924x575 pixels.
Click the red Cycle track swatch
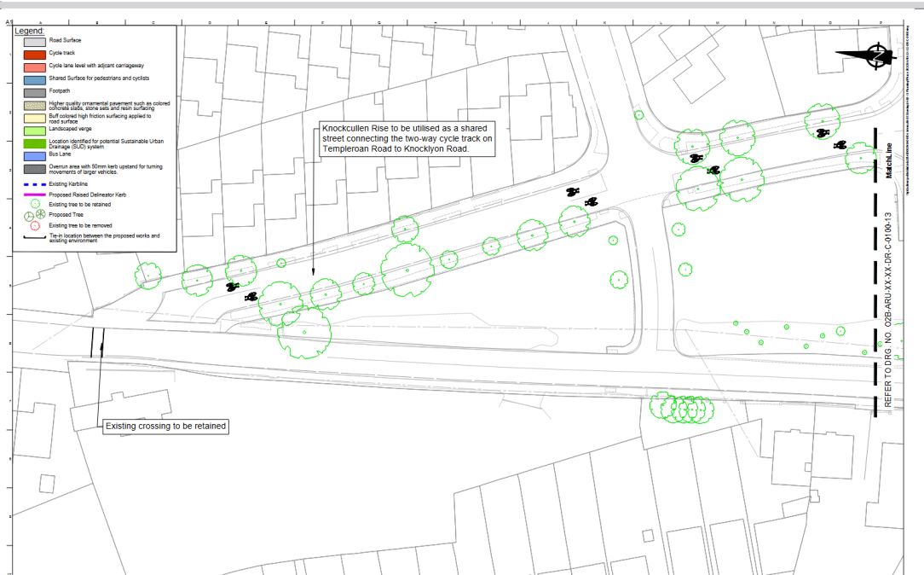tap(35, 55)
